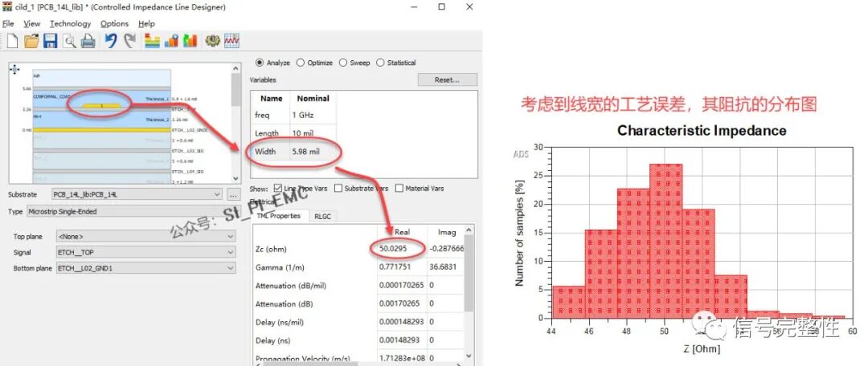Open a file using the folder icon
The image size is (868, 366).
(x=31, y=41)
